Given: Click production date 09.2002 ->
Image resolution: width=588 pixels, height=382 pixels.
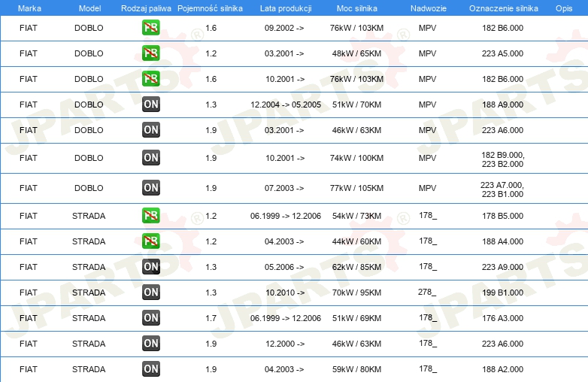Looking at the screenshot, I should click(x=284, y=28).
